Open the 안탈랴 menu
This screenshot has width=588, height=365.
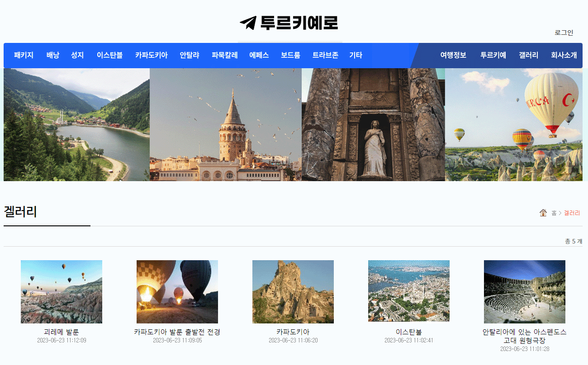click(190, 56)
